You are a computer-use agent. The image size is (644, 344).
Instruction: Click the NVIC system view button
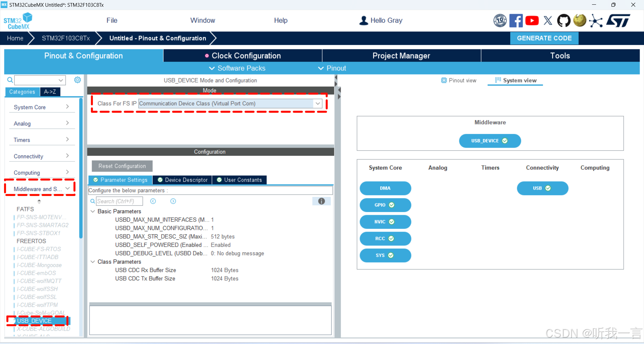coord(385,222)
